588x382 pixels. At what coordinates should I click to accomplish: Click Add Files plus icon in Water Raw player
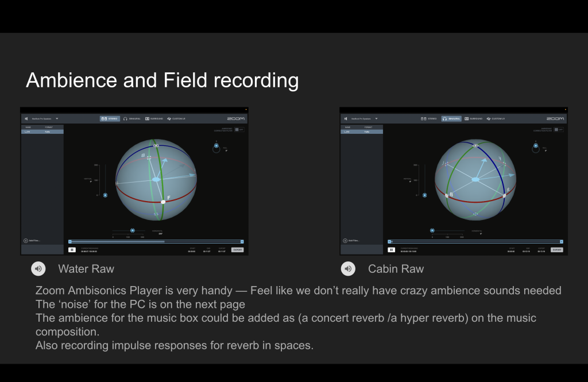(26, 241)
